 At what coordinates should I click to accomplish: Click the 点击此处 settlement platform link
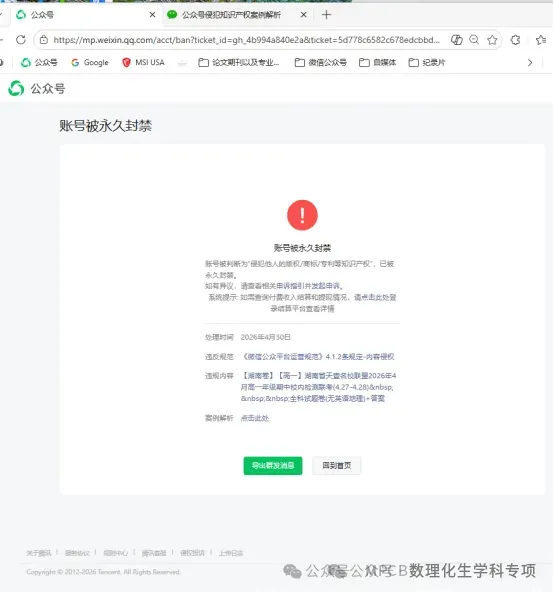pyautogui.click(x=376, y=297)
